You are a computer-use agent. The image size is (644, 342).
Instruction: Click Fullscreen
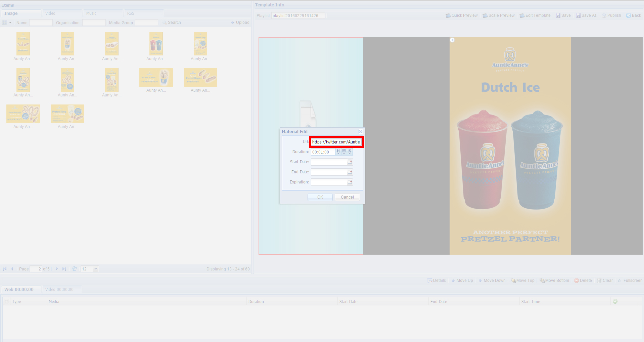(630, 281)
